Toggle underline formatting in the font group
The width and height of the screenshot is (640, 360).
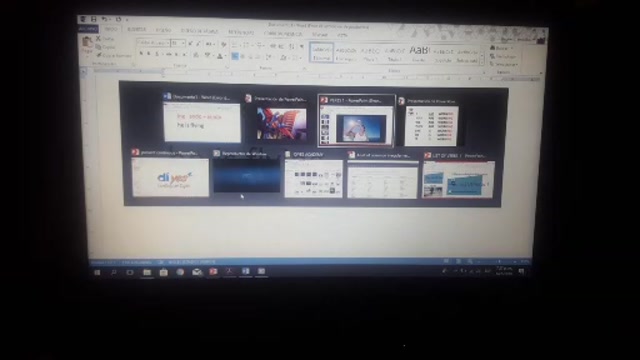[x=157, y=54]
